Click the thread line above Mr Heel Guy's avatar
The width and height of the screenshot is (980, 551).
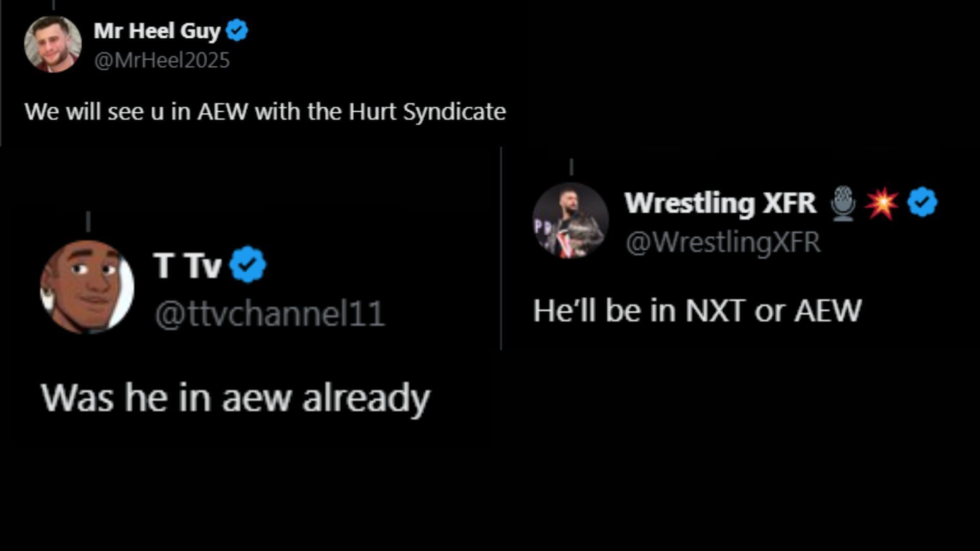click(x=54, y=5)
